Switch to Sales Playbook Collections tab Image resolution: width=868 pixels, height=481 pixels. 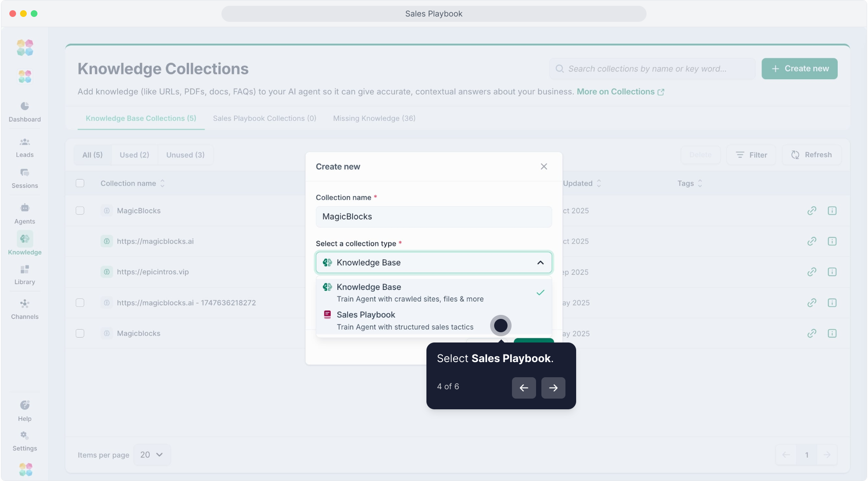(x=264, y=118)
